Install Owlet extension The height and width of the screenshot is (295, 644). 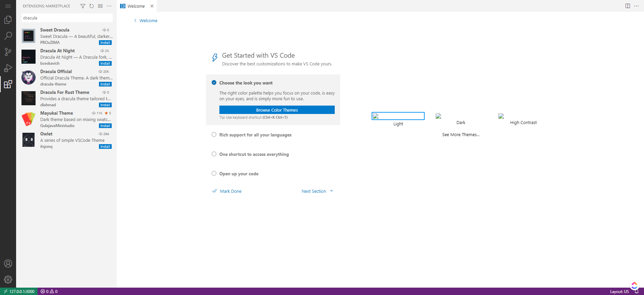(105, 146)
